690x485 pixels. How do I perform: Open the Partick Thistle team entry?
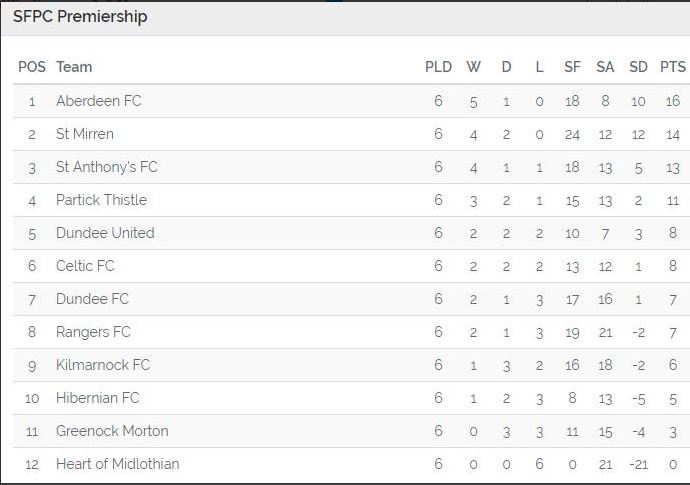click(101, 200)
